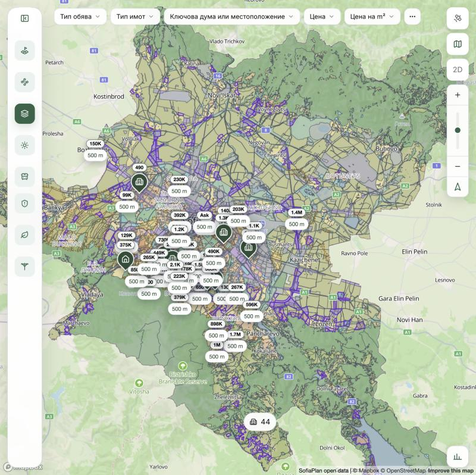This screenshot has width=476, height=475.
Task: Toggle the 2D view mode
Action: (458, 70)
